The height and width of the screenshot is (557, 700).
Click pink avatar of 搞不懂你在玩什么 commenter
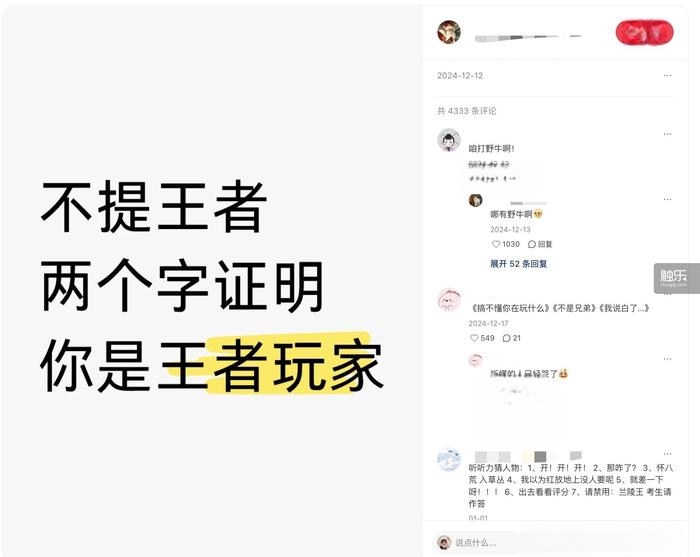pyautogui.click(x=449, y=299)
